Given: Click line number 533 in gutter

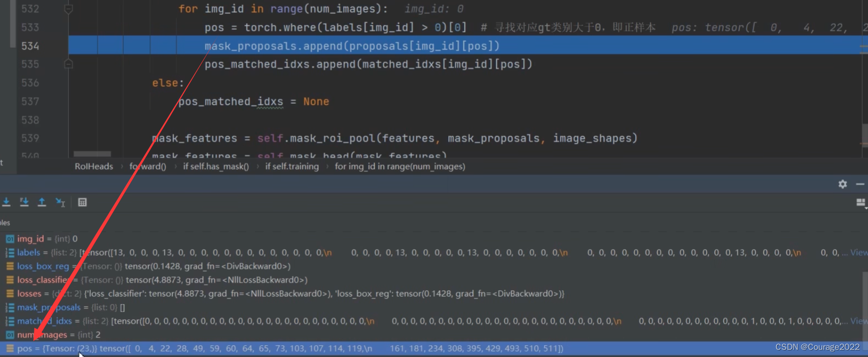Looking at the screenshot, I should [30, 27].
